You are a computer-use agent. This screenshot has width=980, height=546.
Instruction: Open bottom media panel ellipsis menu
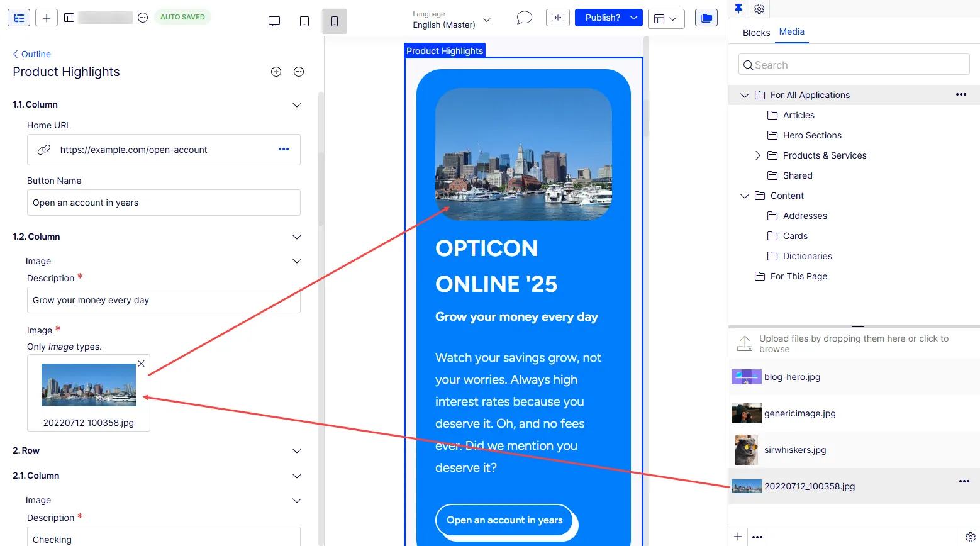757,537
